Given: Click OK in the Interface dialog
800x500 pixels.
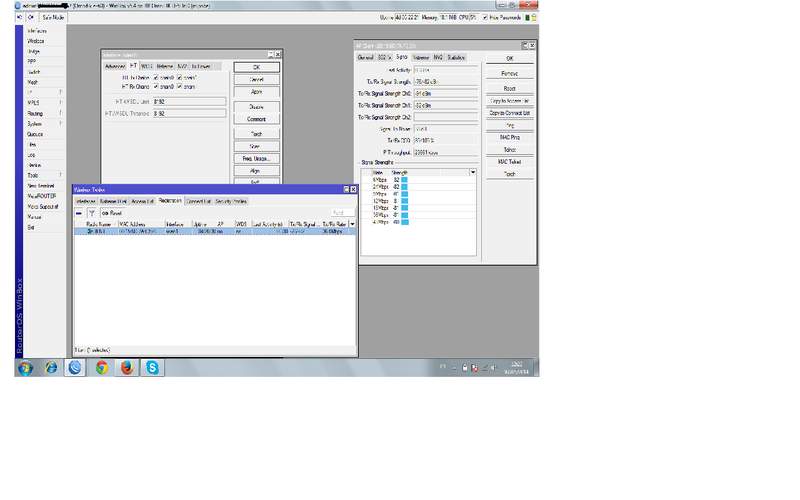Looking at the screenshot, I should click(x=257, y=67).
